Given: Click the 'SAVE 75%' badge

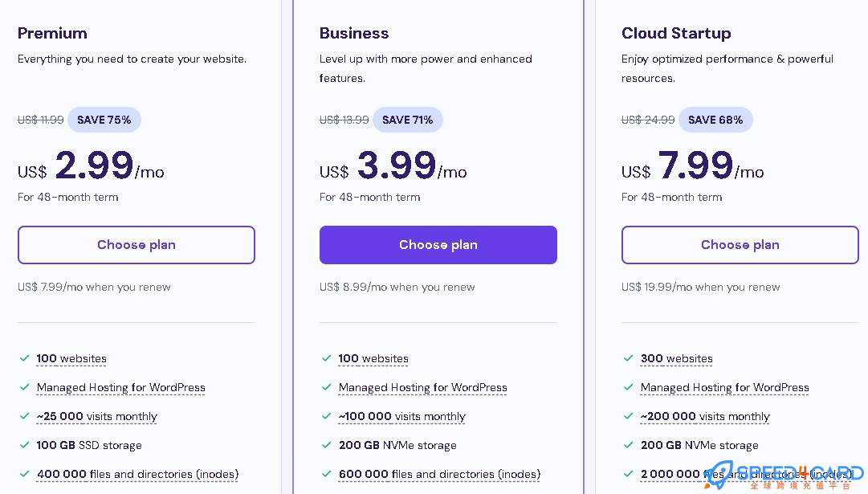Looking at the screenshot, I should point(104,120).
